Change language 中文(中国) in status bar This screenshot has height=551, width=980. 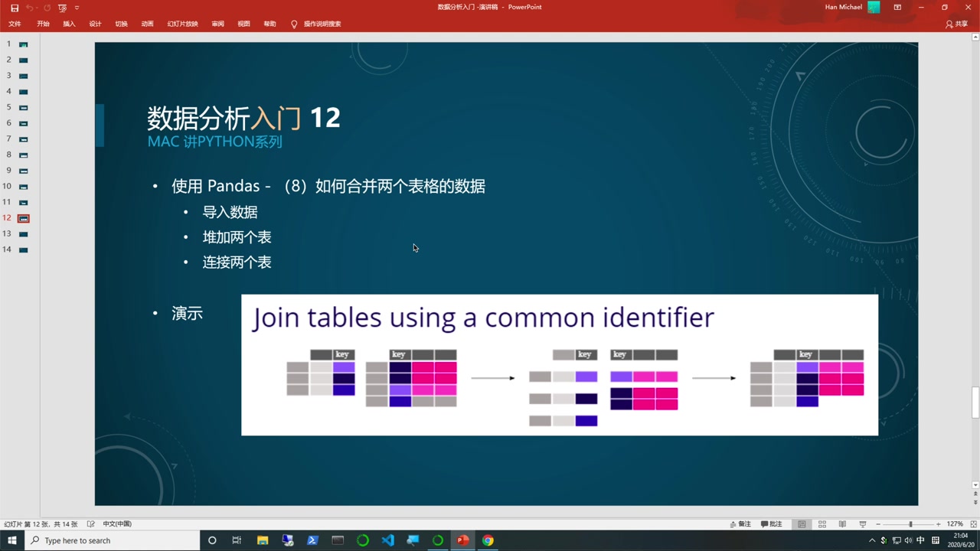(x=117, y=524)
